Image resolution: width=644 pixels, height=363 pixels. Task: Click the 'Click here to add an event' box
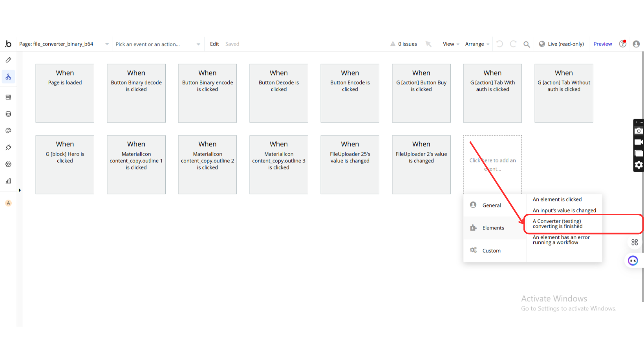[492, 165]
